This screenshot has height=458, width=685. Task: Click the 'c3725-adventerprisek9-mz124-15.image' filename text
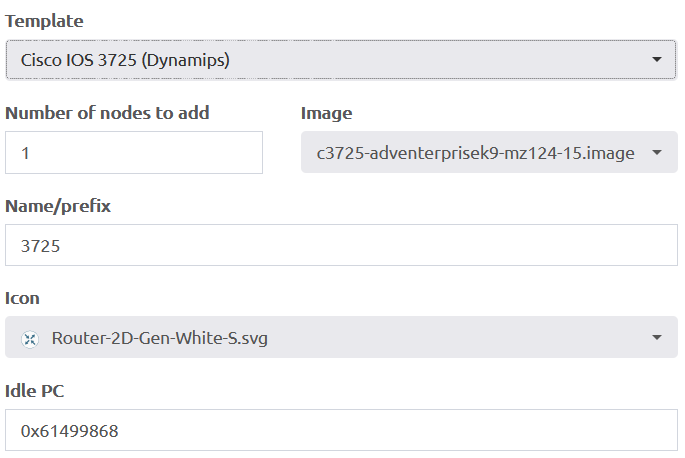point(475,153)
